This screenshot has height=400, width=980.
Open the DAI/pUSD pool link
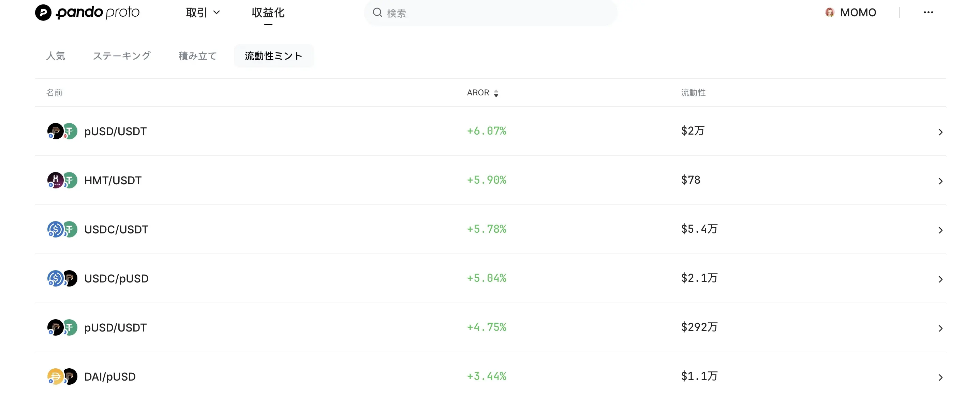pos(109,376)
